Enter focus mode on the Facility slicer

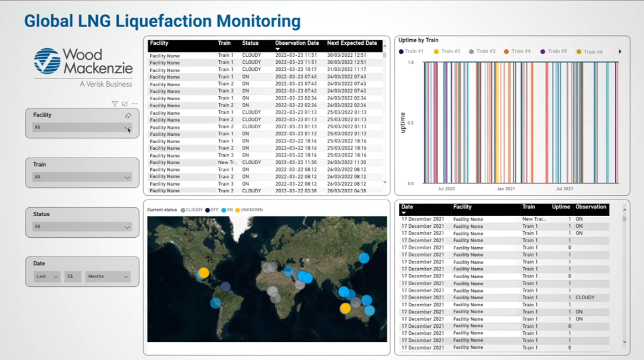click(124, 103)
